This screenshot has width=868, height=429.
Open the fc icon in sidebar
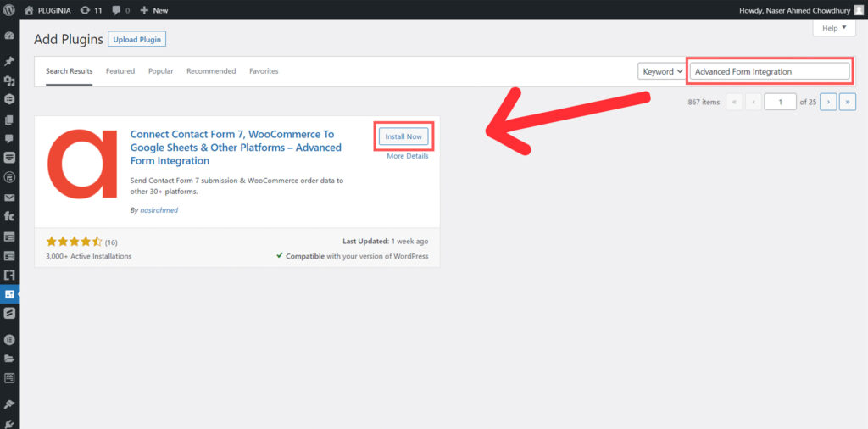click(x=8, y=216)
